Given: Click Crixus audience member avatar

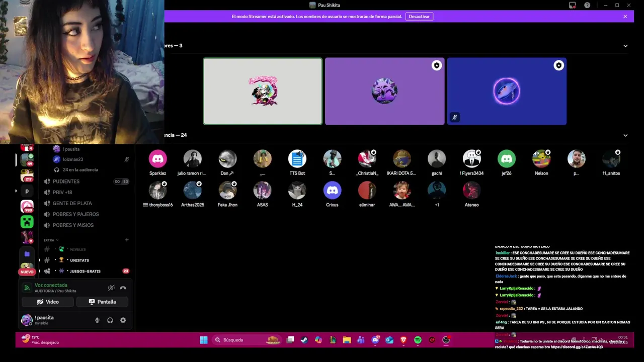Looking at the screenshot, I should click(332, 191).
